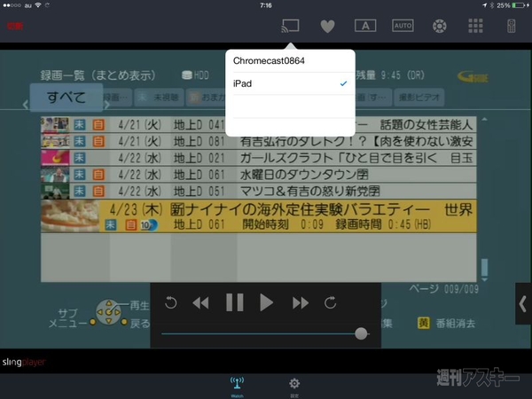The height and width of the screenshot is (399, 532).
Task: Select recording マツコ&有吉の怒り新党
Action: (259, 191)
